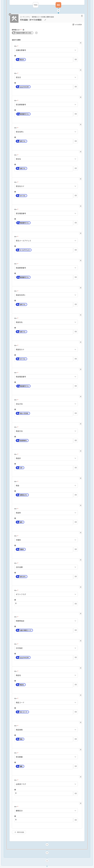
Task: Open the '支払方法' key dropdown
Action: coord(46,404)
